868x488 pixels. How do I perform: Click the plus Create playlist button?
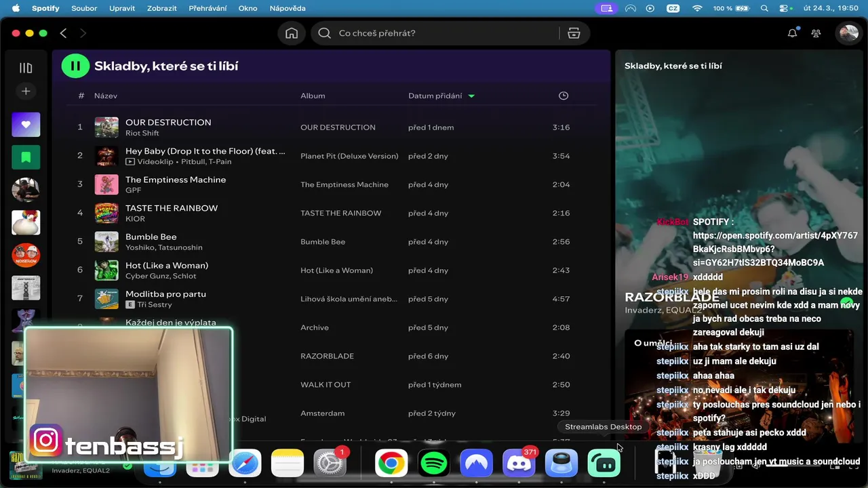(x=26, y=91)
